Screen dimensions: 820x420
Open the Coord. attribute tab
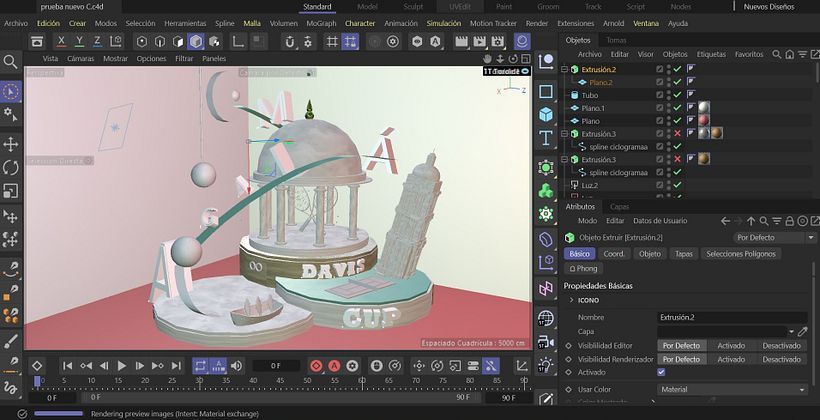click(x=614, y=254)
